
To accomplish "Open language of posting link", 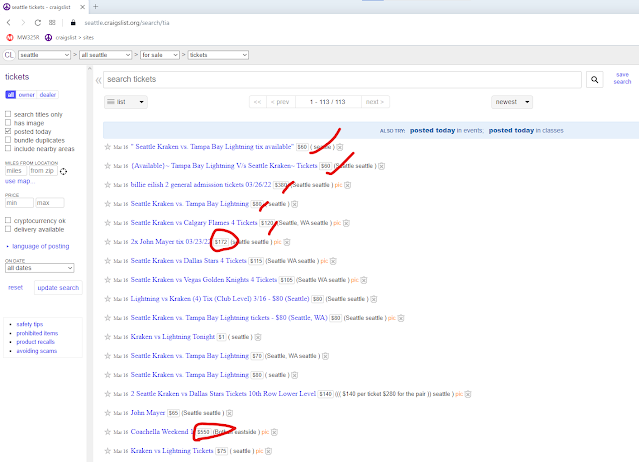I will coord(41,246).
